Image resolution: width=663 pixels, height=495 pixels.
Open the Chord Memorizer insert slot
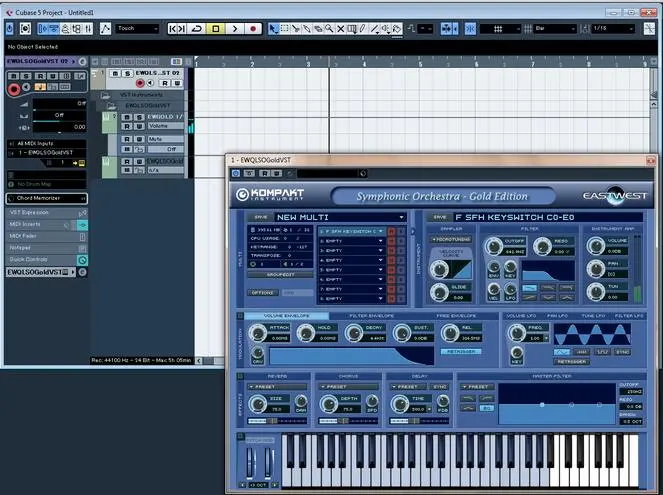click(47, 198)
